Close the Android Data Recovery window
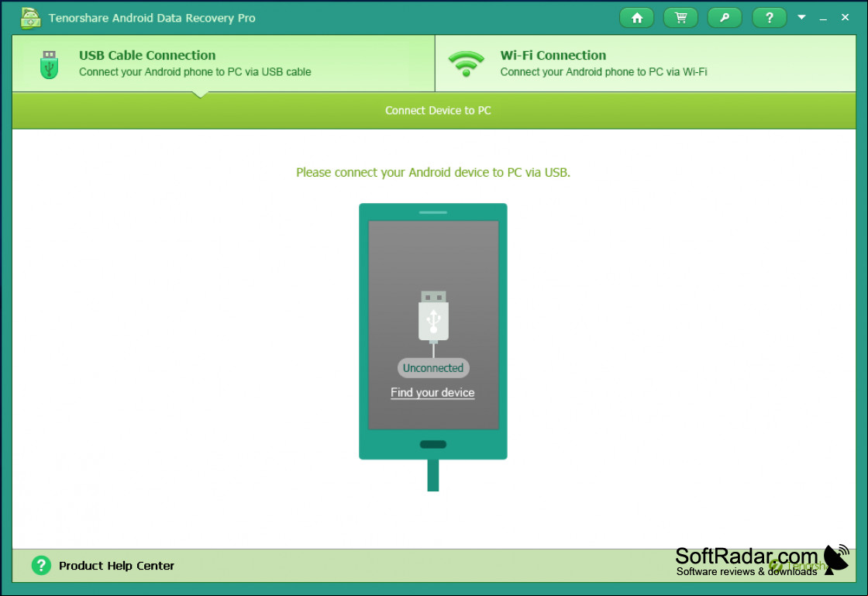 click(x=845, y=17)
